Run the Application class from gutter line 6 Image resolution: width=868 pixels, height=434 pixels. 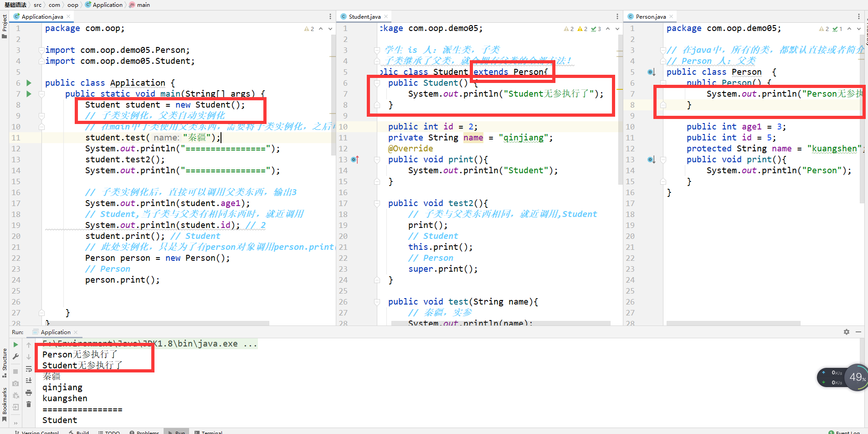[29, 83]
